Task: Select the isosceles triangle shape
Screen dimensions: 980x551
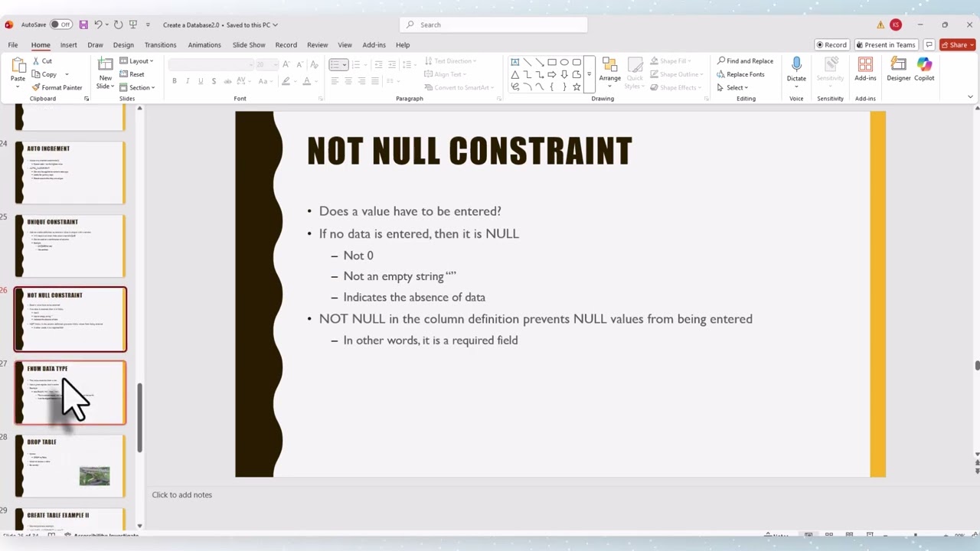Action: 515,74
